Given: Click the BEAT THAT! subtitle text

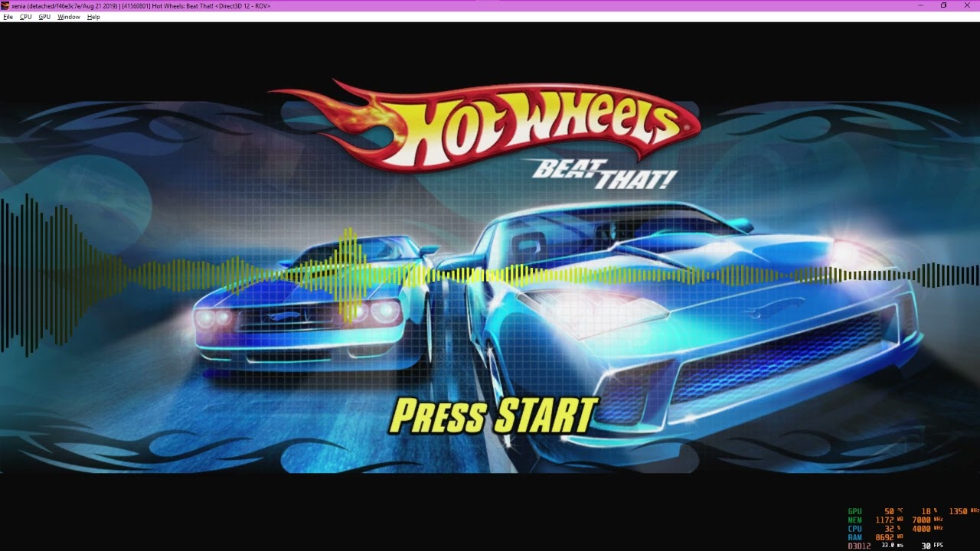Looking at the screenshot, I should pyautogui.click(x=604, y=174).
